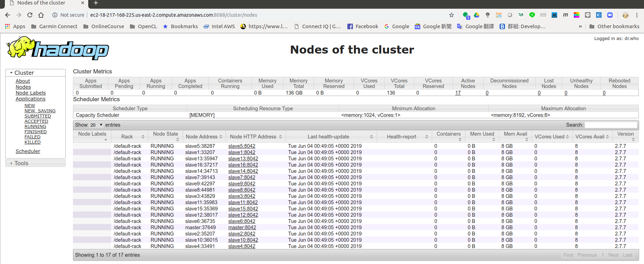This screenshot has height=264, width=644.
Task: Open a new browser tab
Action: (96, 3)
